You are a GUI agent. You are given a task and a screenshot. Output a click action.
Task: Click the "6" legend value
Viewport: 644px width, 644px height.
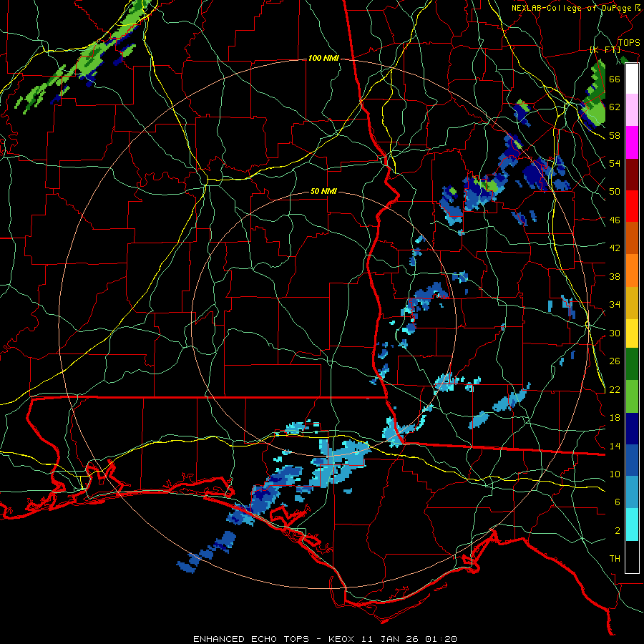pos(618,502)
